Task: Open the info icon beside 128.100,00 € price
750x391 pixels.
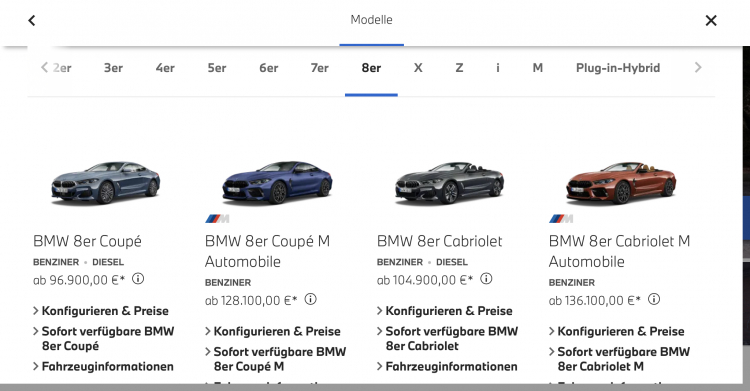Action: pos(310,299)
